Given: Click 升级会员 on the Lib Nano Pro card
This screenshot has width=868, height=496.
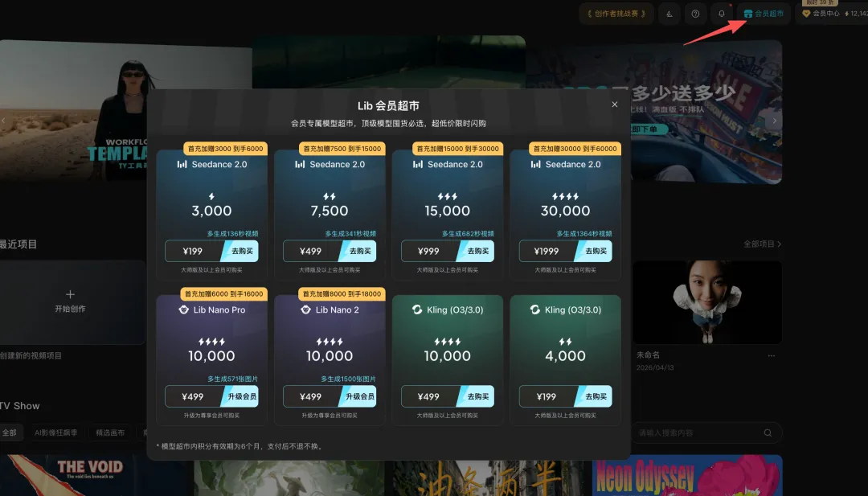Looking at the screenshot, I should coord(240,396).
